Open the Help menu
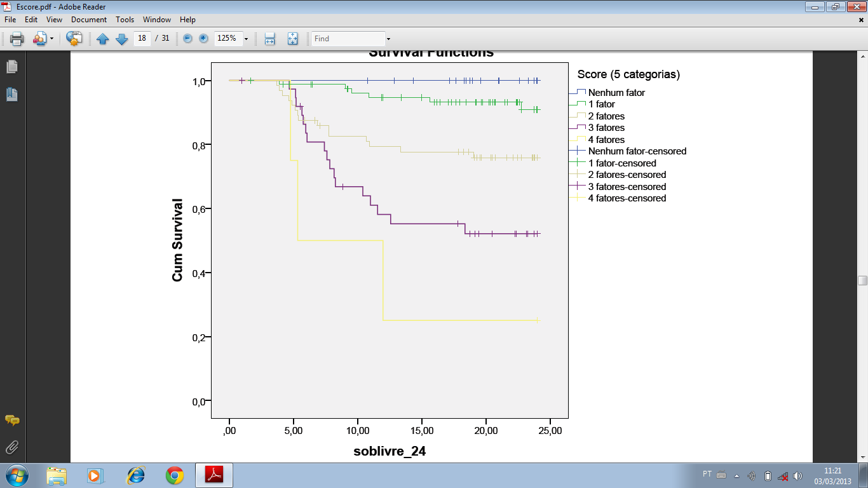 (x=187, y=20)
